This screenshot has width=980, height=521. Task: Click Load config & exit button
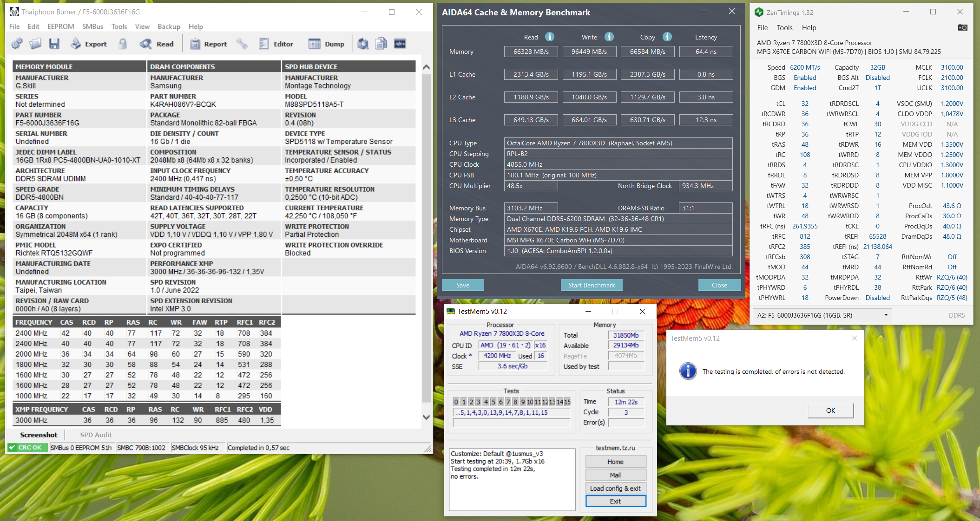point(615,488)
